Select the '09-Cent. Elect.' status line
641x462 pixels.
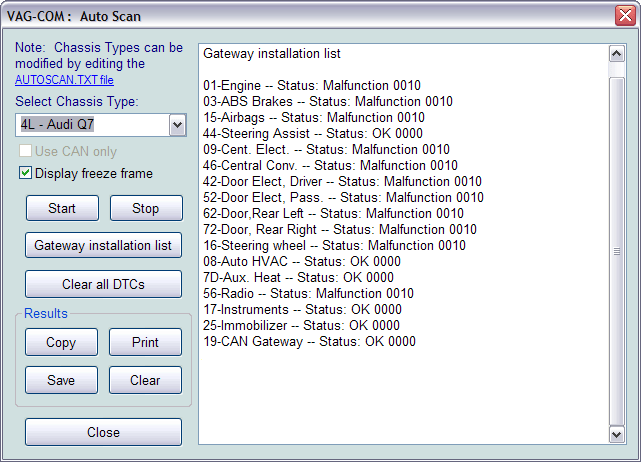click(x=326, y=149)
